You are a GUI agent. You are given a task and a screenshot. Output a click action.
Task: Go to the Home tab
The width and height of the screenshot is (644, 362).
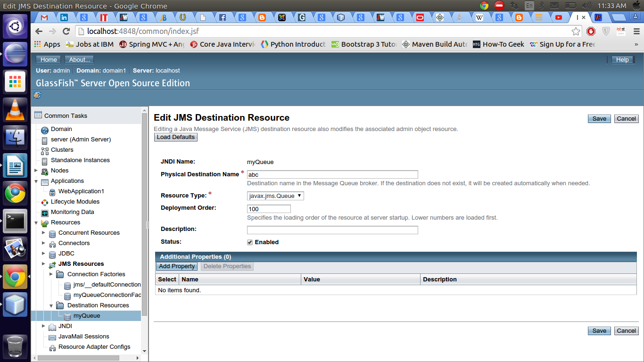tap(49, 60)
